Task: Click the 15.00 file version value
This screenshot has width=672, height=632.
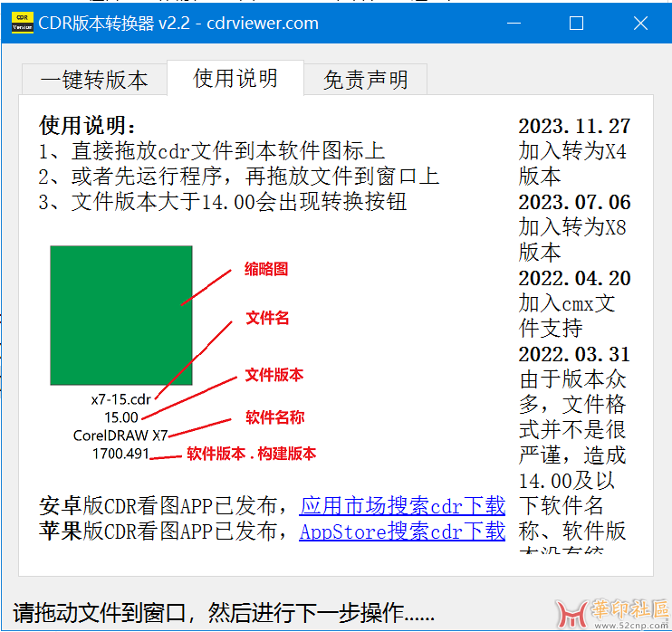Action: click(121, 417)
